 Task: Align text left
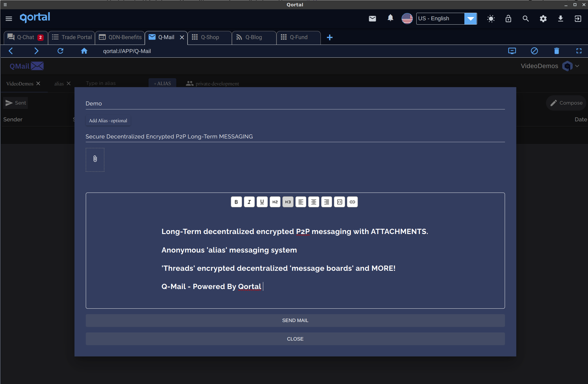[301, 202]
